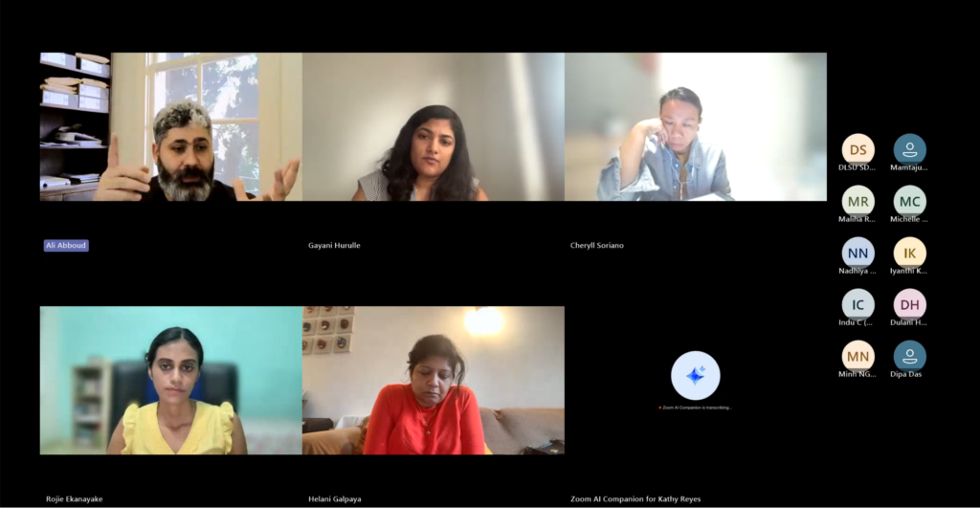The image size is (980, 508).
Task: Click Cheryll Soriano's video feed
Action: pyautogui.click(x=696, y=127)
